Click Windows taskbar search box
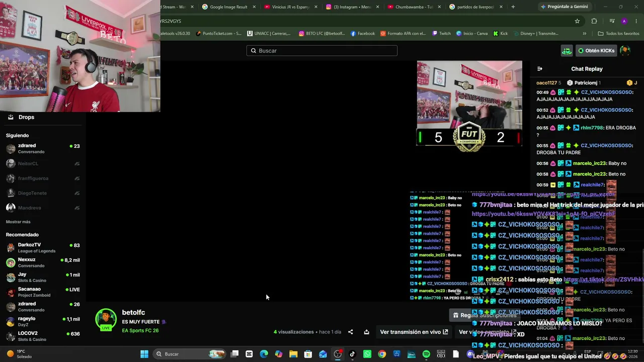The image size is (644, 362). tap(190, 354)
